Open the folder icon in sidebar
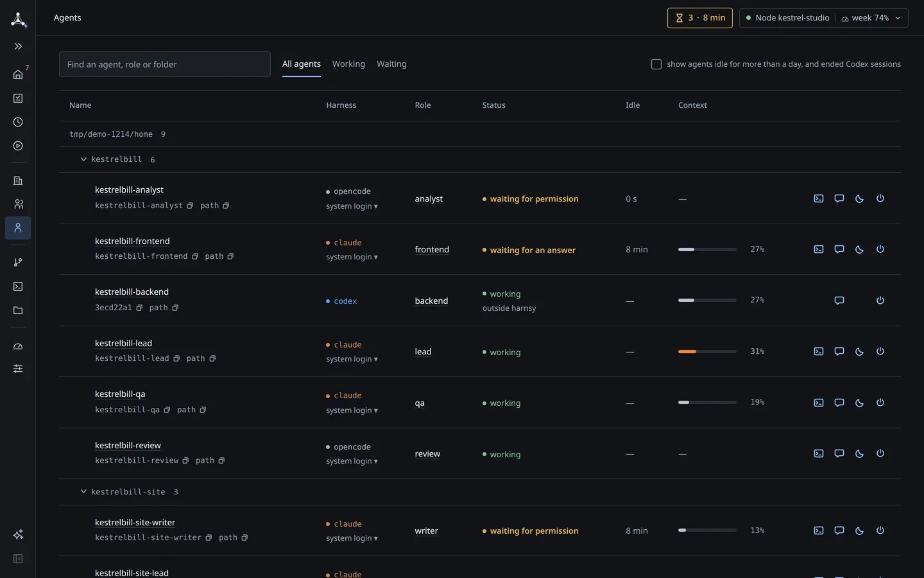The image size is (924, 578). 18,310
